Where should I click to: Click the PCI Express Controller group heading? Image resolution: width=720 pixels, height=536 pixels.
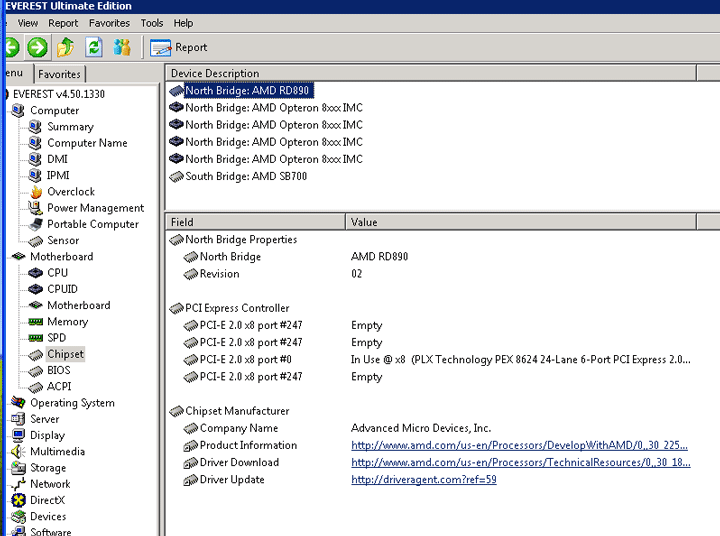coord(237,308)
